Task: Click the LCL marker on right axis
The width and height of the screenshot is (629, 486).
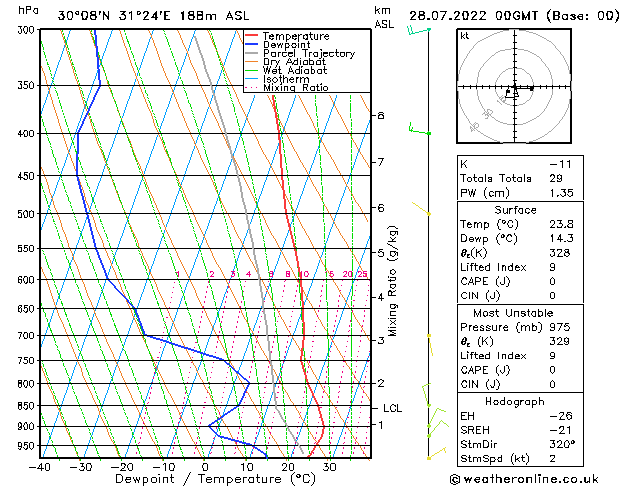Action: click(x=392, y=408)
